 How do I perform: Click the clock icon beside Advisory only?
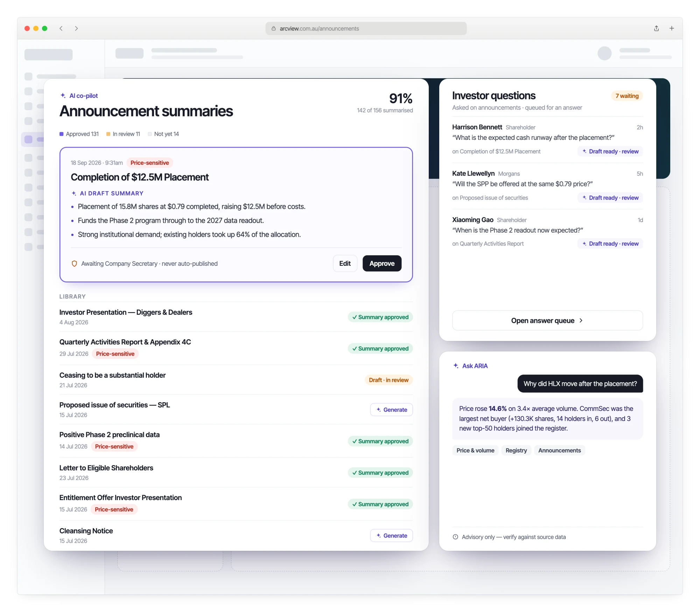click(455, 537)
